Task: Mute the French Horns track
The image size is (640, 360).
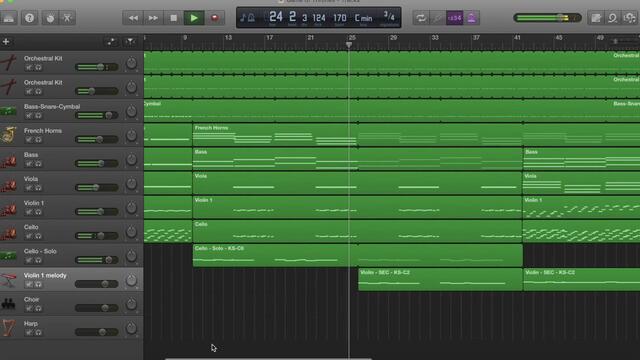Action: click(29, 140)
